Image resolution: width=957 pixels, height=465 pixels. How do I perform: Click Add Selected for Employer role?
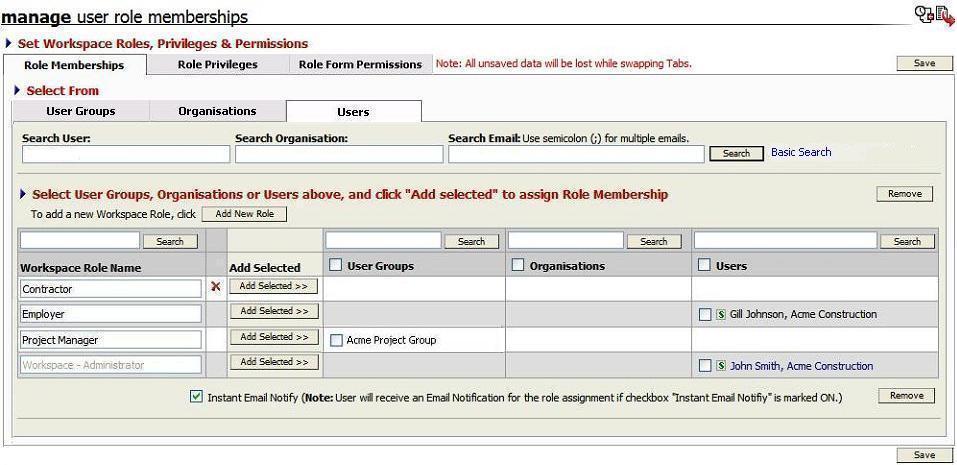[274, 311]
